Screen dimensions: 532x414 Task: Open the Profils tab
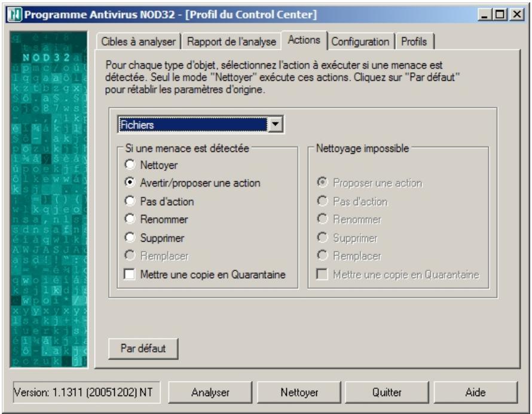coord(414,41)
